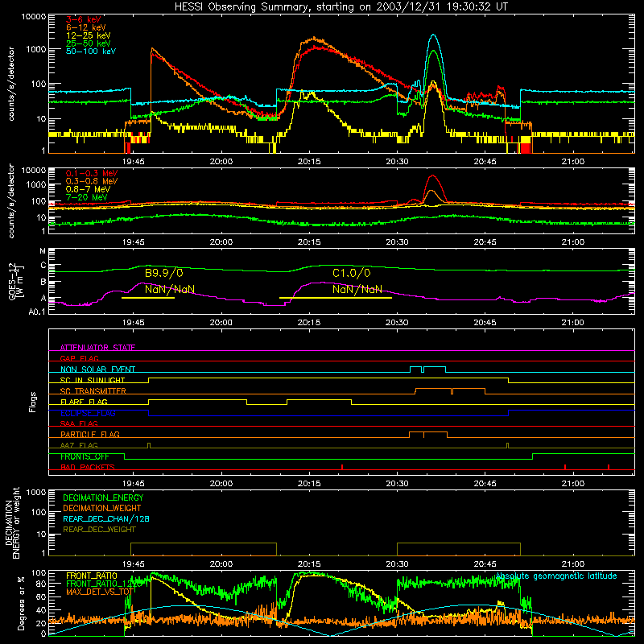The image size is (644, 644).
Task: Select the NON_SOLAR_EVENT flag label
Action: pos(97,369)
